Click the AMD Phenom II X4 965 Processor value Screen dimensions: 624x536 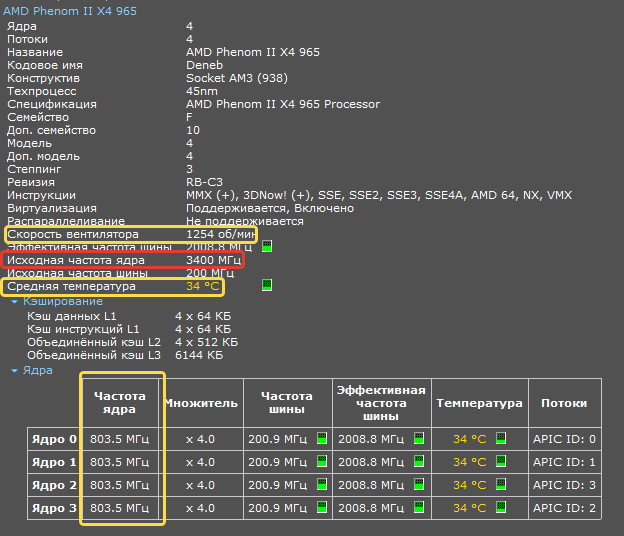click(283, 104)
